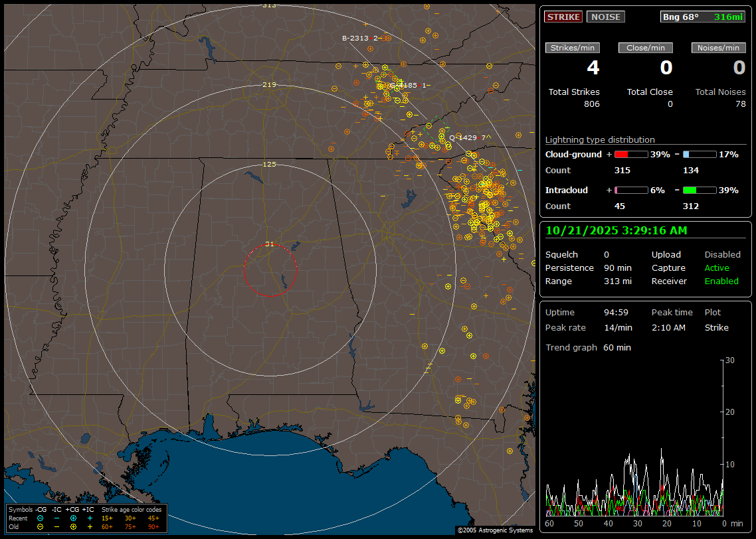This screenshot has width=756, height=539.
Task: Click the old -CG yellow symbol in legend
Action: pyautogui.click(x=40, y=526)
